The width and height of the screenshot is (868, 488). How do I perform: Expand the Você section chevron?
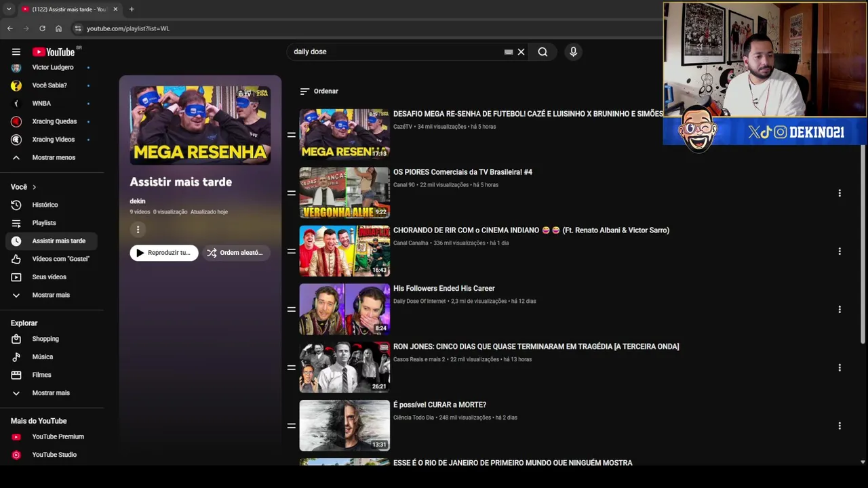coord(34,187)
